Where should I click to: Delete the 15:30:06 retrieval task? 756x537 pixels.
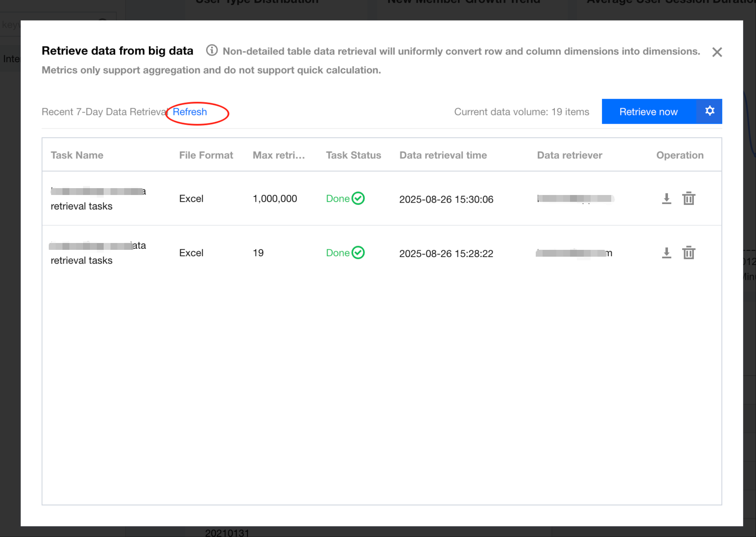(689, 198)
